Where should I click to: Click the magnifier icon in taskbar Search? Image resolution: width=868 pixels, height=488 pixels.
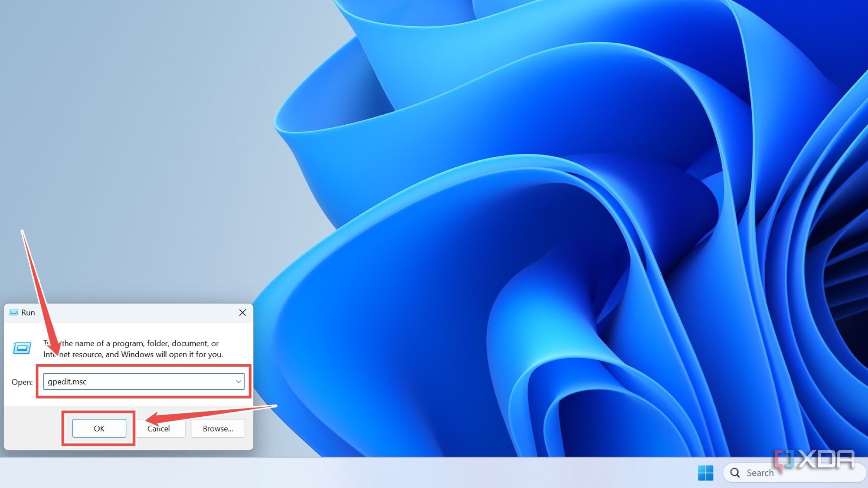[735, 473]
